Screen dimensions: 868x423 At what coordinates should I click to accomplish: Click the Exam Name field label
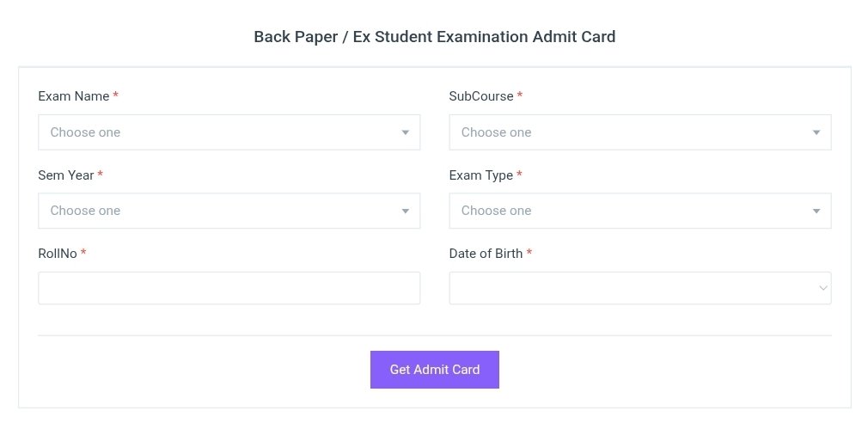click(x=74, y=96)
